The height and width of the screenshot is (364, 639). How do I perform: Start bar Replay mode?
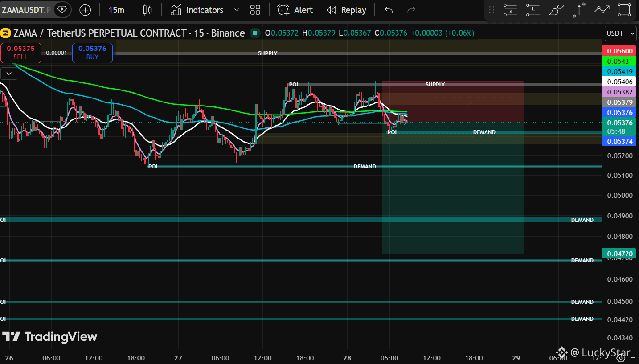346,10
